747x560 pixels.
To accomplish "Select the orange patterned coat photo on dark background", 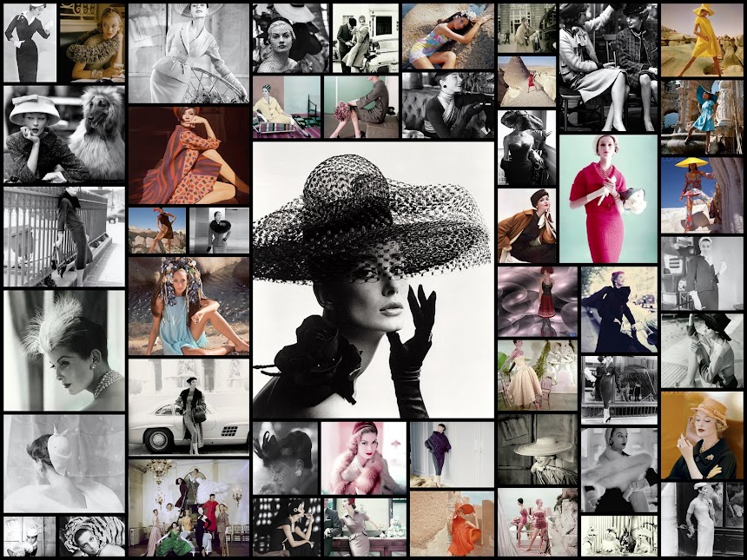I will pyautogui.click(x=188, y=155).
